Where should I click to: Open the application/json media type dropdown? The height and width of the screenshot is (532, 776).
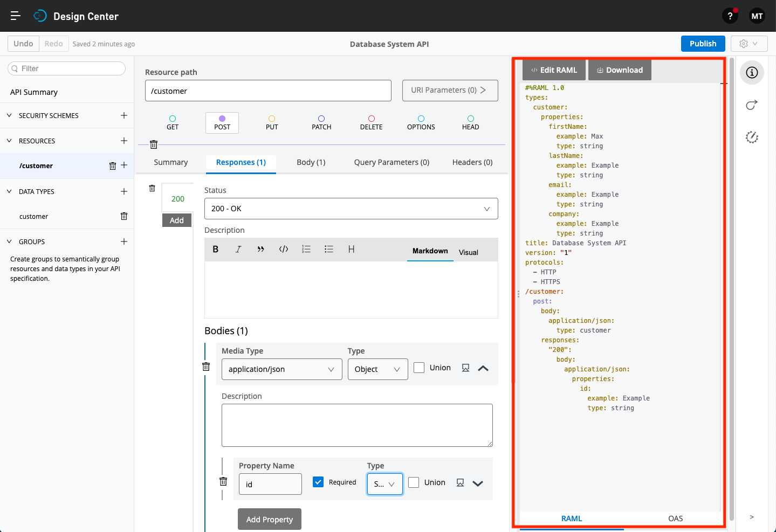click(x=281, y=369)
